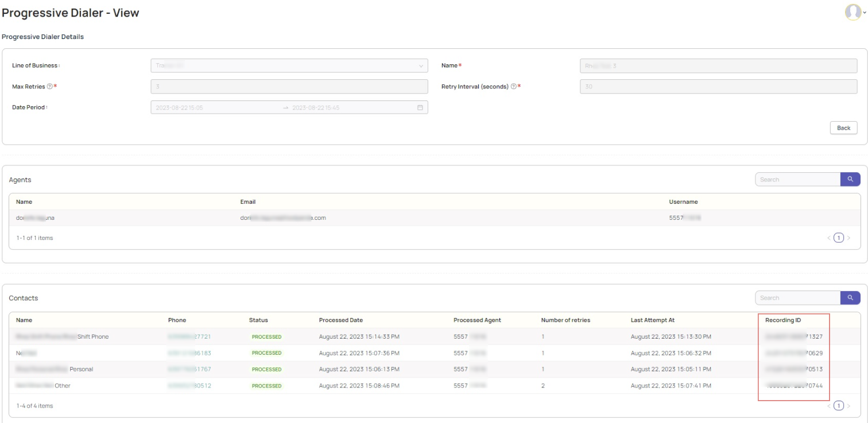The image size is (868, 423).
Task: Click the Max Retries input field
Action: pyautogui.click(x=289, y=87)
